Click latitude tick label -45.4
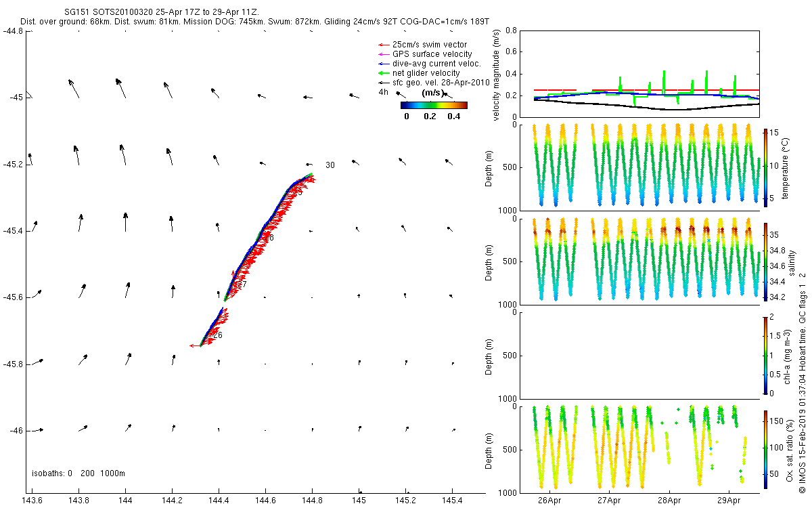This screenshot has height=508, width=812. click(x=14, y=231)
